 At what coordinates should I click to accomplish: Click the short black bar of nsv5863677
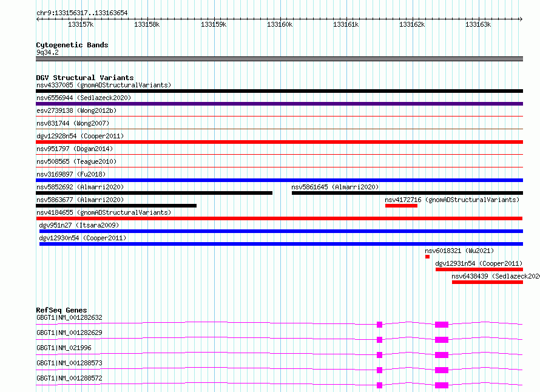(x=116, y=206)
